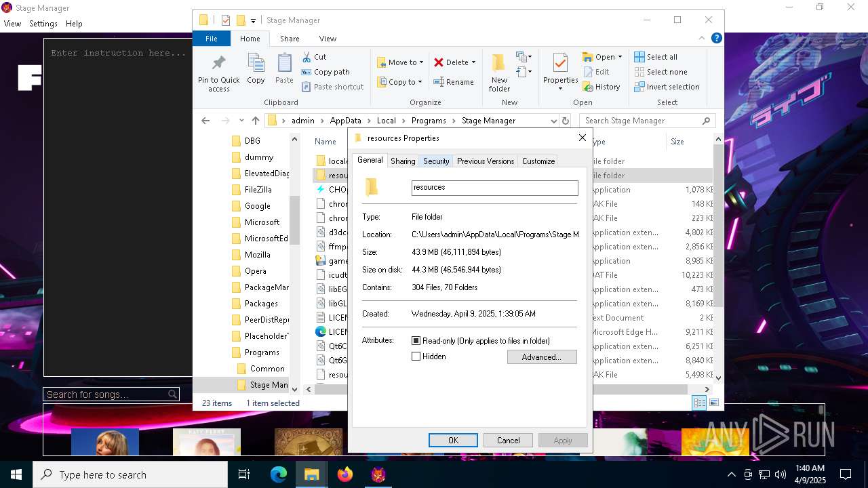This screenshot has height=488, width=868.
Task: Click the red Delete icon
Action: coord(439,62)
